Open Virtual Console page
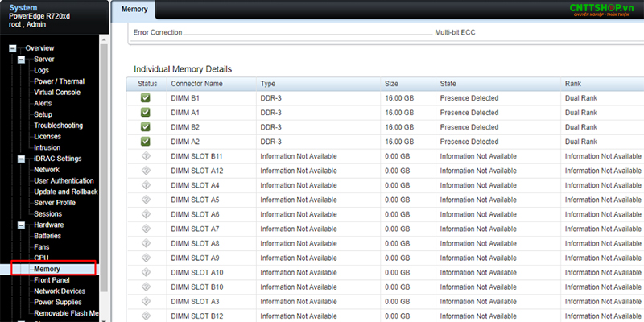The height and width of the screenshot is (322, 644). [x=56, y=93]
